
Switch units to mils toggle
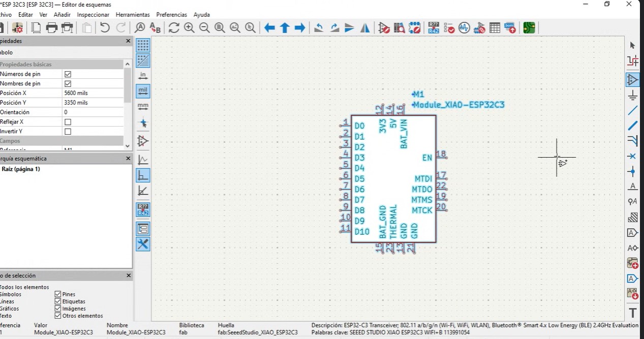click(x=143, y=91)
